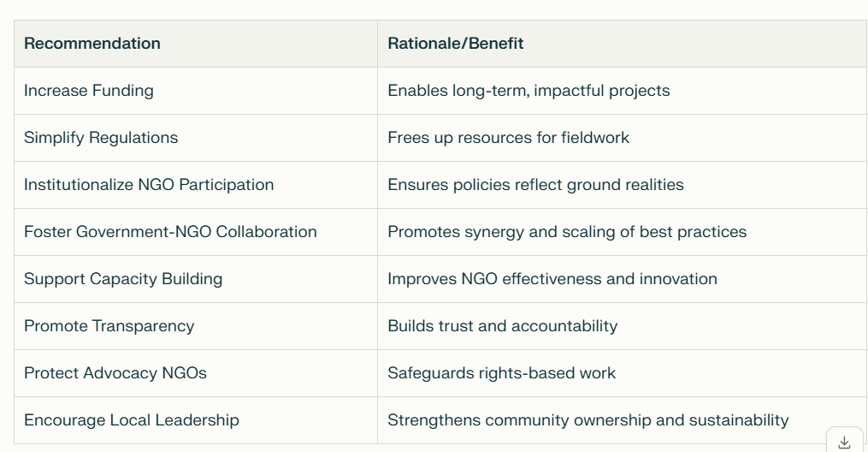Viewport: 868px width, 452px height.
Task: Select the Rationale/Benefit column header
Action: (x=623, y=44)
